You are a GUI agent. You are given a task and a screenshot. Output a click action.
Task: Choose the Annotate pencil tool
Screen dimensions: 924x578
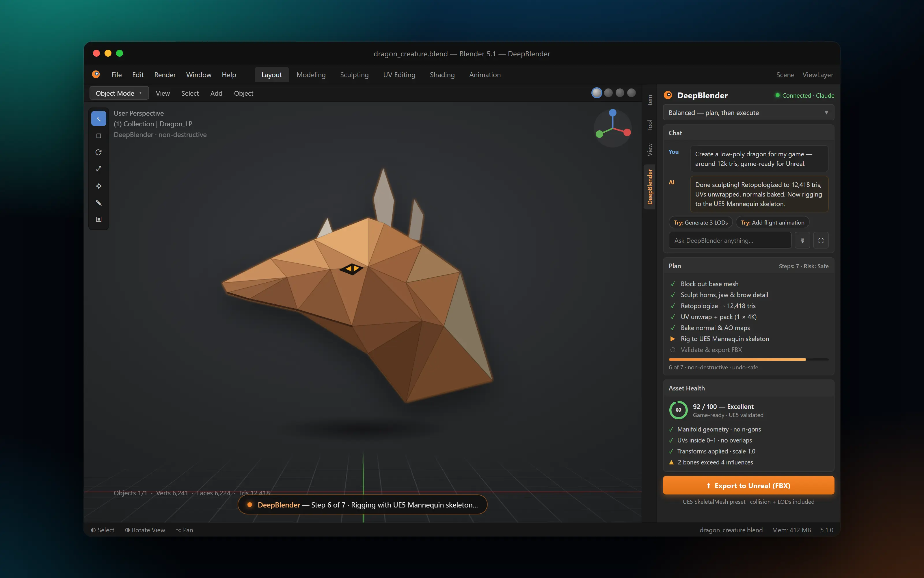pyautogui.click(x=98, y=203)
